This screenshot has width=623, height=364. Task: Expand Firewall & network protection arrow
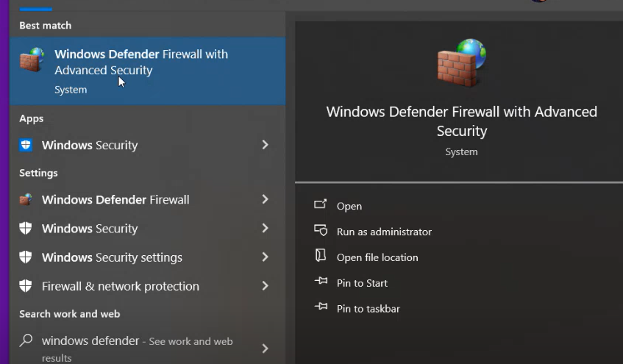point(265,286)
